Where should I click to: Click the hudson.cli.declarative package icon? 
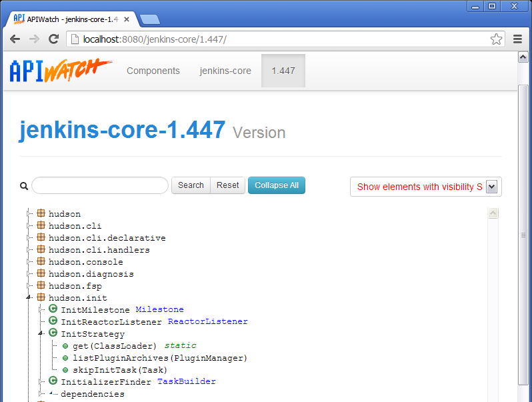(x=41, y=237)
